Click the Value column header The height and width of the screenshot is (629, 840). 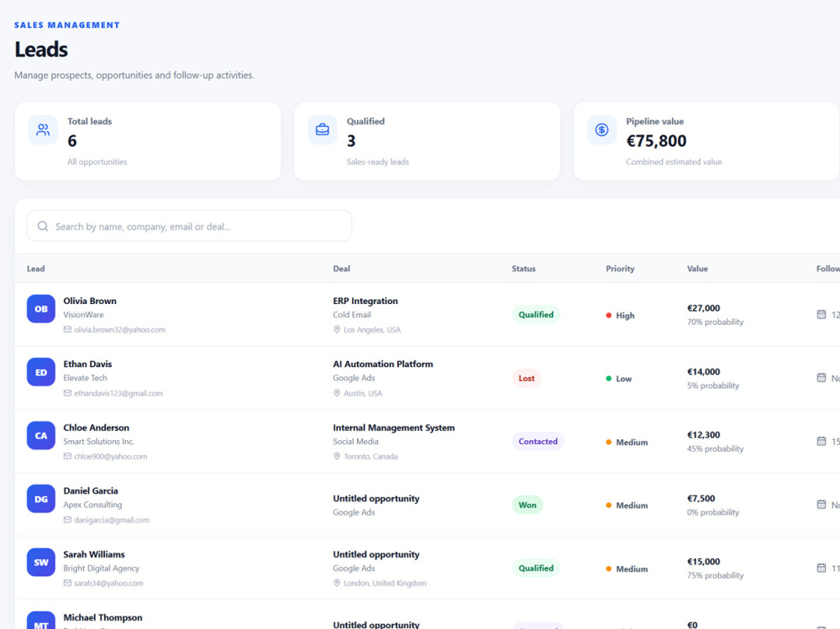(x=697, y=269)
